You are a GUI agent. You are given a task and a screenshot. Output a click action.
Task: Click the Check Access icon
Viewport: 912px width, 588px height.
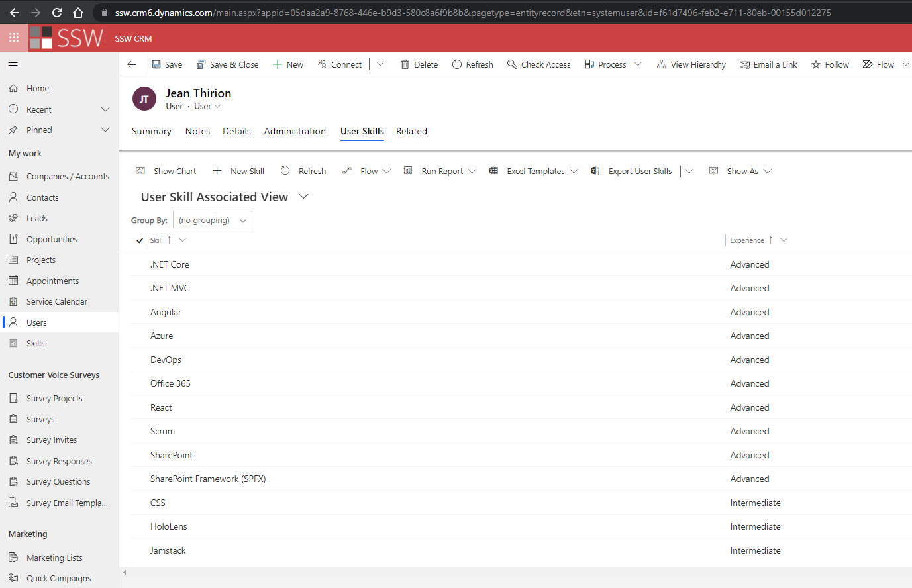pos(512,64)
